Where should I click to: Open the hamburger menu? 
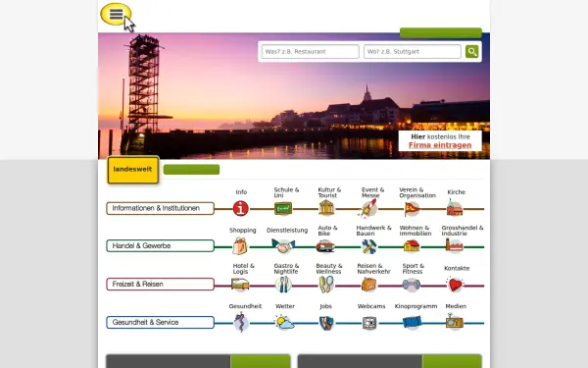click(x=116, y=15)
